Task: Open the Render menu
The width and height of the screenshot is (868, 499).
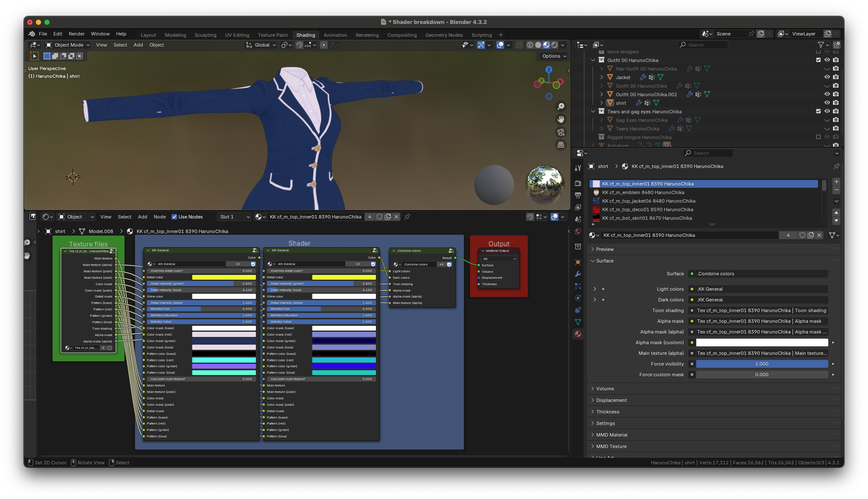Action: tap(76, 34)
